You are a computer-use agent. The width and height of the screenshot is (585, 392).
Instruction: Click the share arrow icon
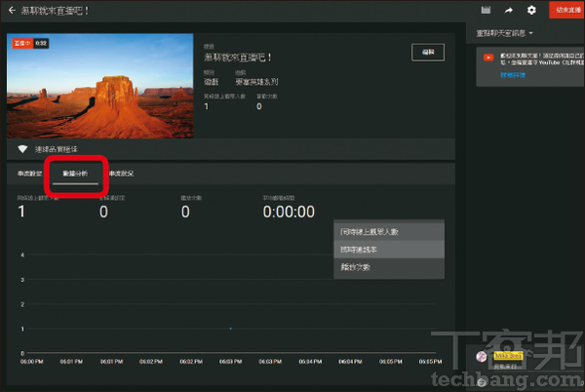(508, 10)
